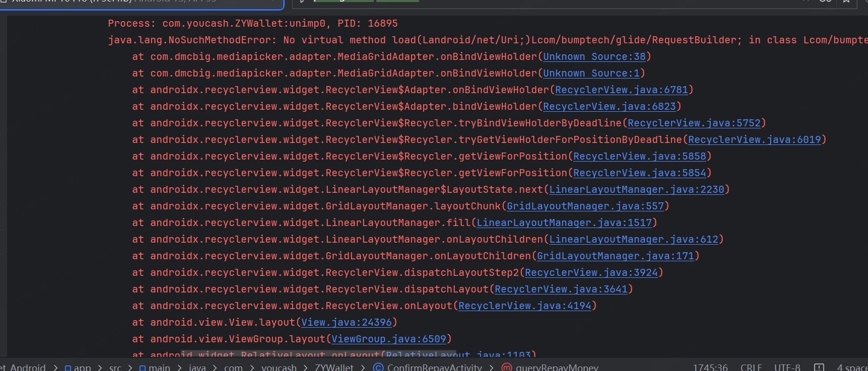Click the queryRepayMoney method icon in breadcrumbs
868x371 pixels.
[507, 367]
